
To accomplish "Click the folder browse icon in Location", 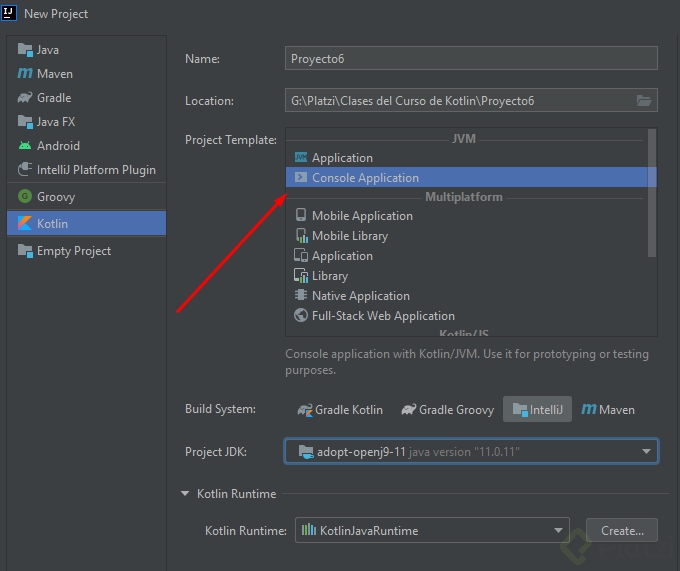I will pos(645,101).
